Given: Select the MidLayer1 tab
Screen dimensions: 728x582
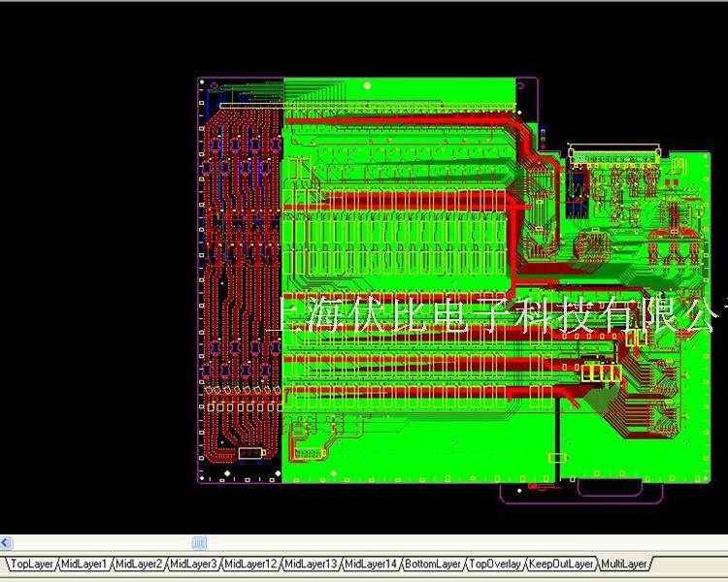Looking at the screenshot, I should (84, 564).
